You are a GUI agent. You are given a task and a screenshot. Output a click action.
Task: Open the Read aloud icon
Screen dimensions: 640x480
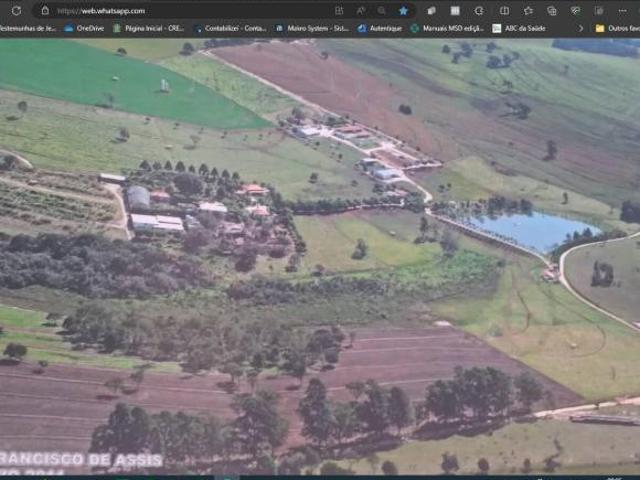pos(361,10)
